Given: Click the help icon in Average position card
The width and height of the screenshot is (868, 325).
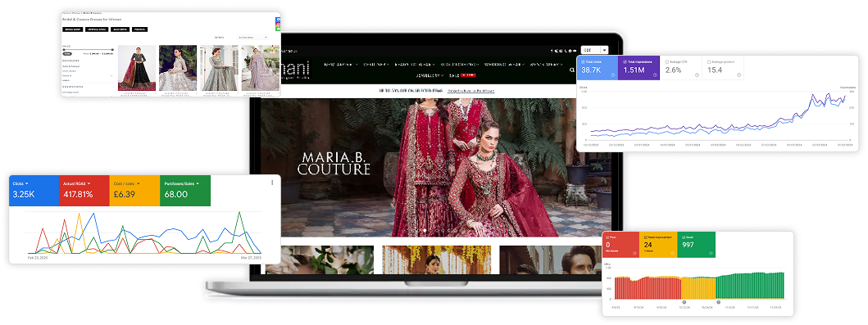Looking at the screenshot, I should pos(739,75).
